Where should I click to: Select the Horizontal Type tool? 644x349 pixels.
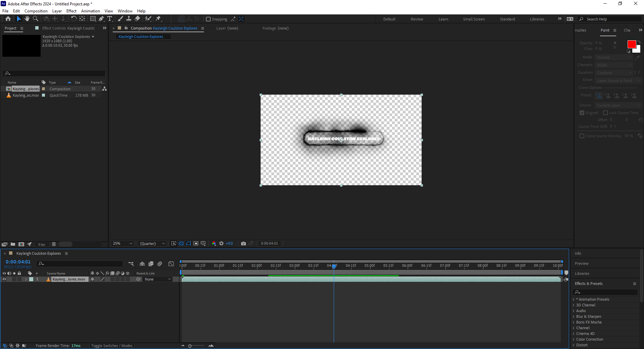tap(110, 19)
